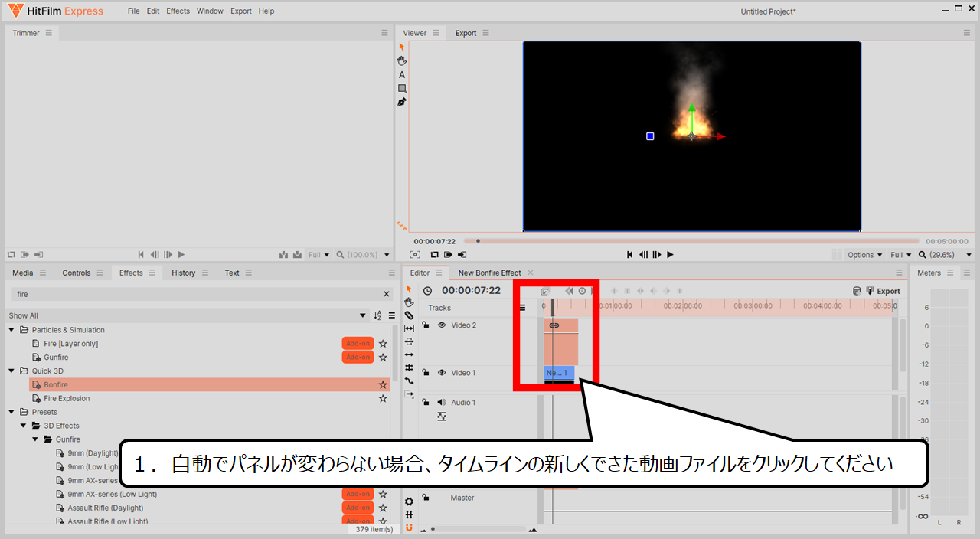Set the Out point in the Viewer
This screenshot has height=539, width=980.
[x=462, y=255]
